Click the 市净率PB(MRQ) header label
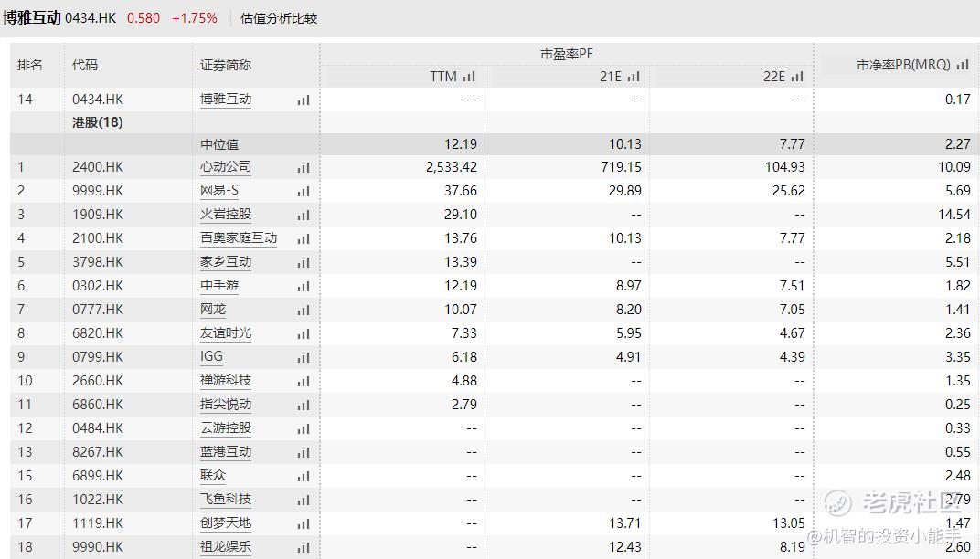The image size is (980, 559). coord(903,64)
